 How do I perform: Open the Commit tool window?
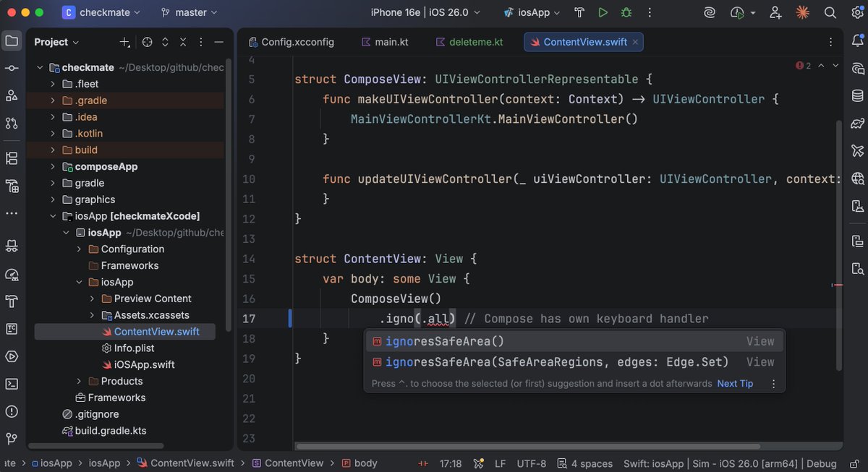(x=12, y=68)
